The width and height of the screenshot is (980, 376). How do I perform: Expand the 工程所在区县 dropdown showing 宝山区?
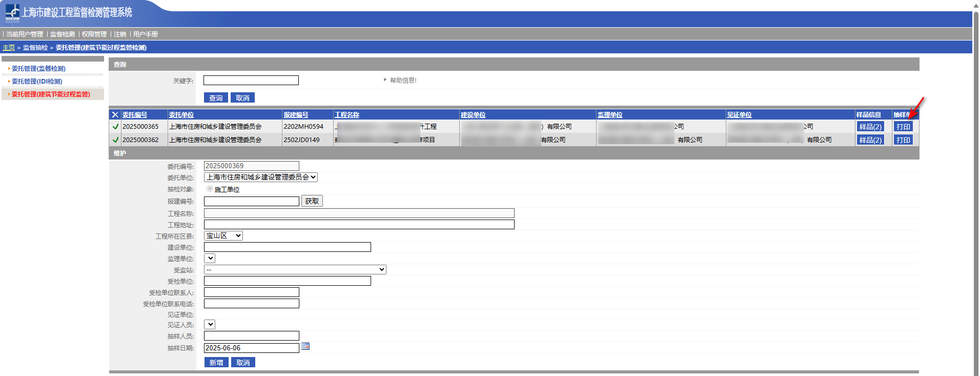click(223, 235)
